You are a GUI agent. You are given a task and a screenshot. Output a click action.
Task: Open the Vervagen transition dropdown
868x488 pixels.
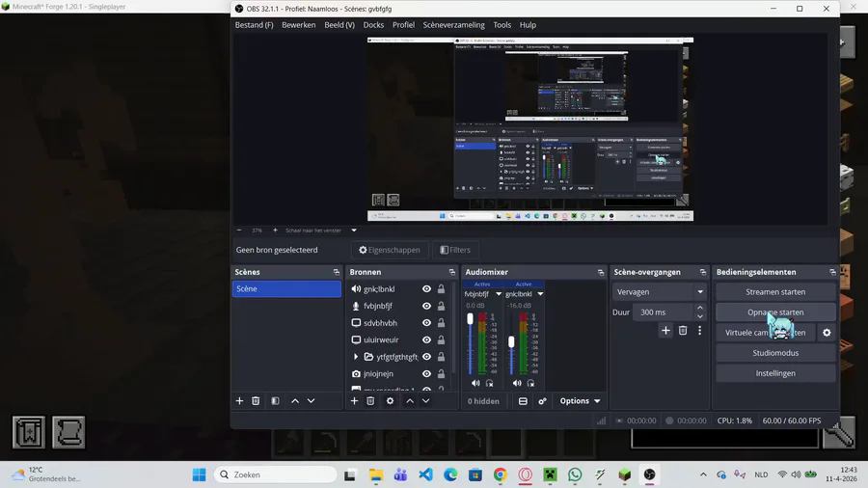(x=660, y=291)
